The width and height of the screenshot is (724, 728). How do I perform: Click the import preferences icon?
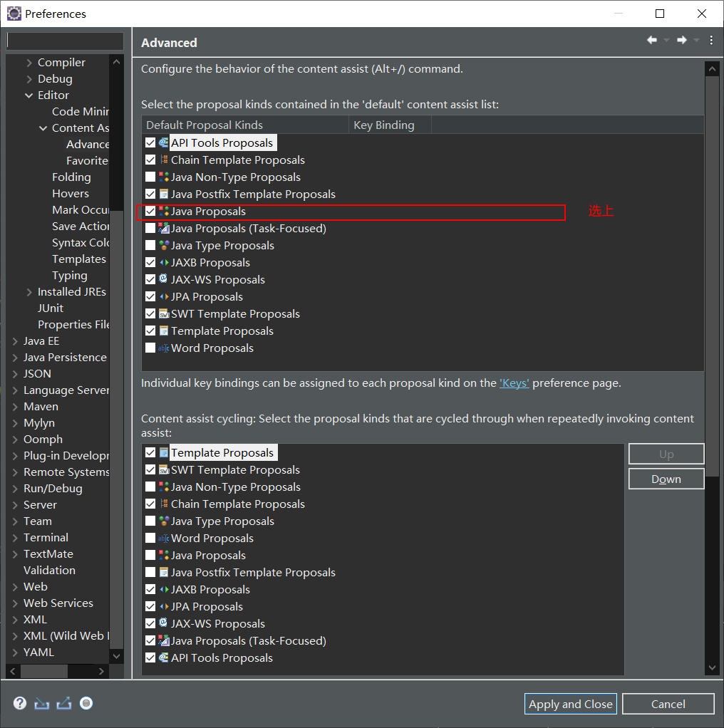point(42,704)
